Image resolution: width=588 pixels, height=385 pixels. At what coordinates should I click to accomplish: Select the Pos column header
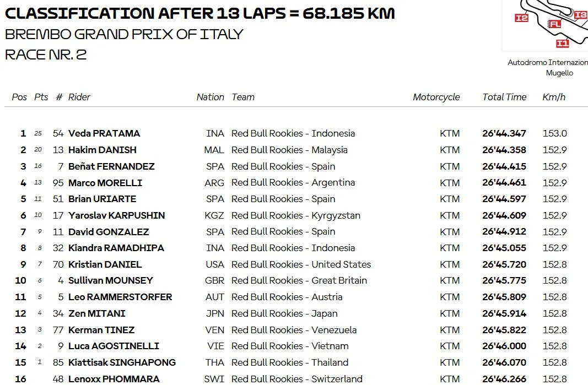(x=19, y=97)
